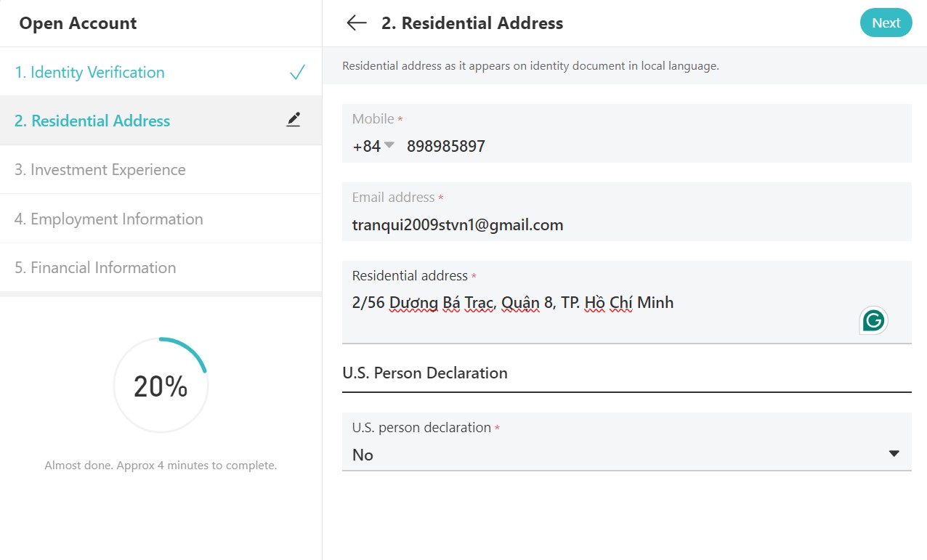Screen dimensions: 927x560
Task: Click the pencil edit icon beside Residential Address
Action: click(293, 121)
